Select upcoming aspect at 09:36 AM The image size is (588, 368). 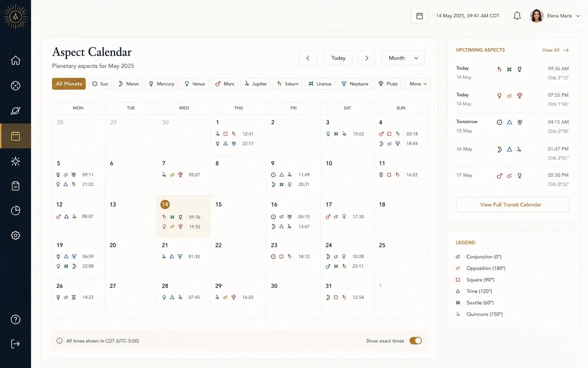click(513, 73)
